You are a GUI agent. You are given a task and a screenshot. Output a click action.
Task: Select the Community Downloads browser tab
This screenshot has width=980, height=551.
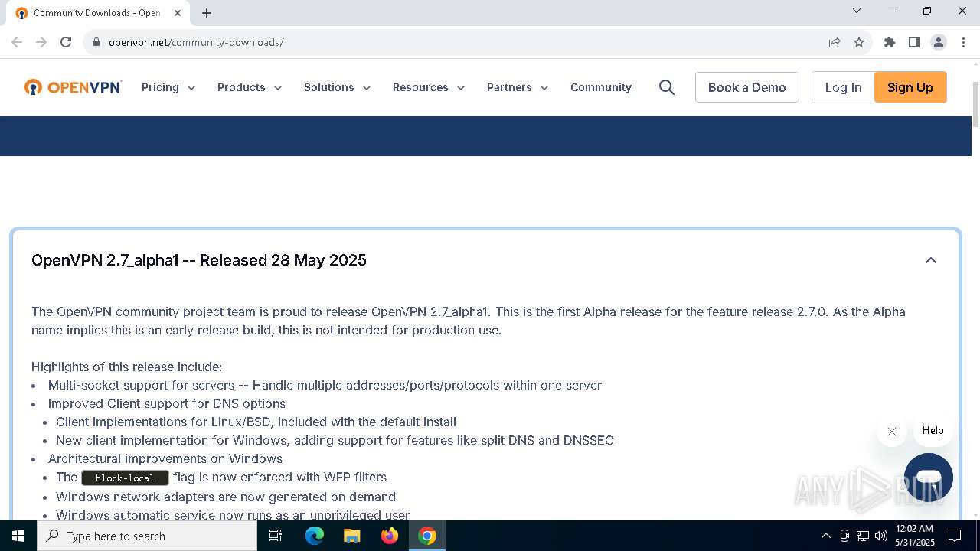tap(99, 13)
